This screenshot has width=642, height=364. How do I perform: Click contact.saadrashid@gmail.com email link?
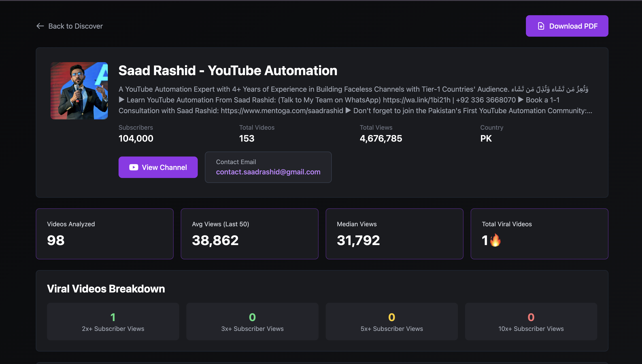[x=268, y=172]
